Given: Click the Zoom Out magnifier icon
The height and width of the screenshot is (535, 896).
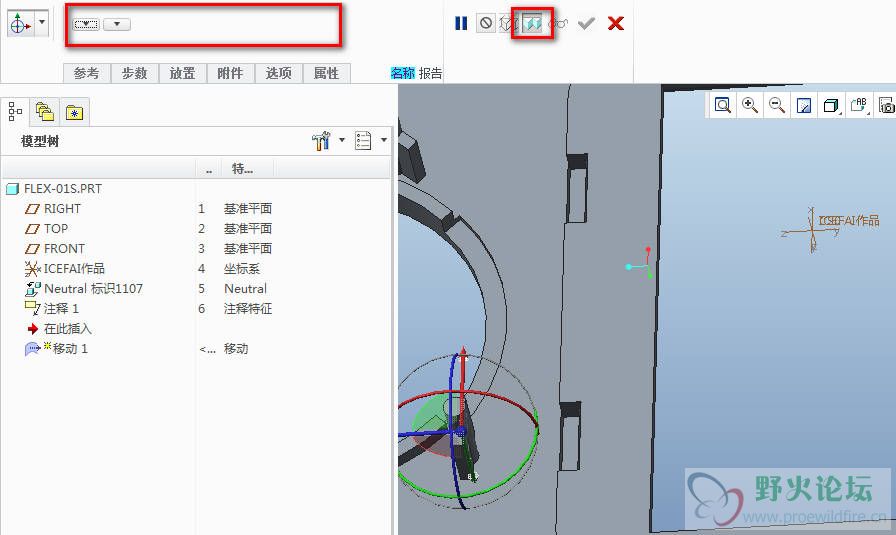Looking at the screenshot, I should coord(777,105).
